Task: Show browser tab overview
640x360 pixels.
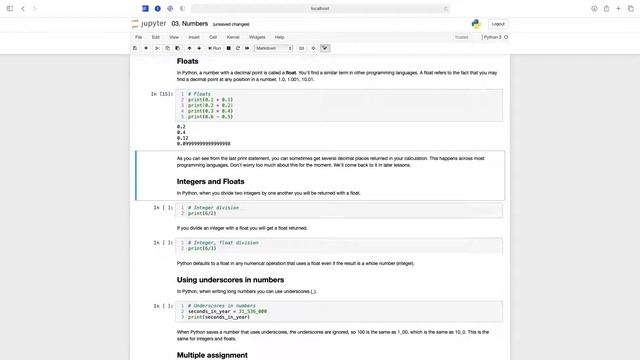Action: (x=631, y=8)
